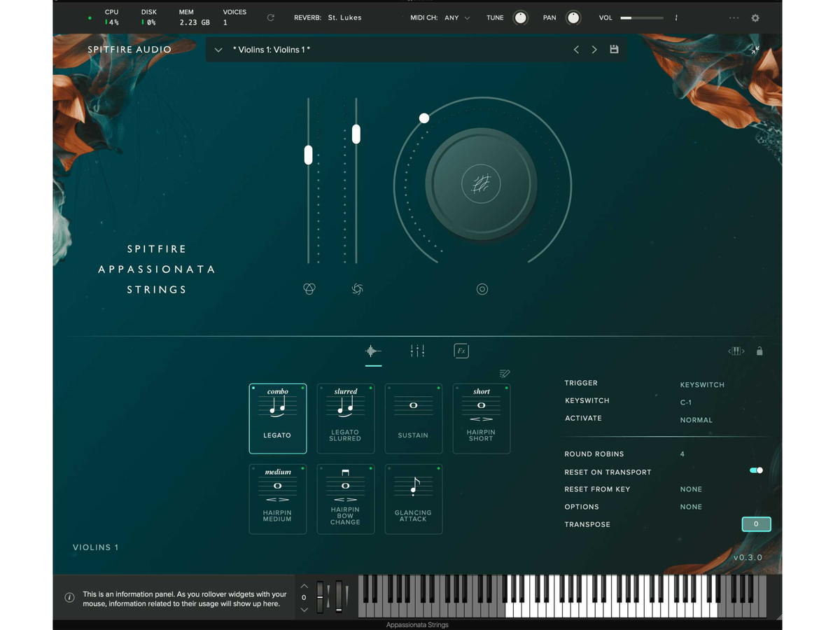
Task: Go to the previous preset
Action: [x=576, y=50]
